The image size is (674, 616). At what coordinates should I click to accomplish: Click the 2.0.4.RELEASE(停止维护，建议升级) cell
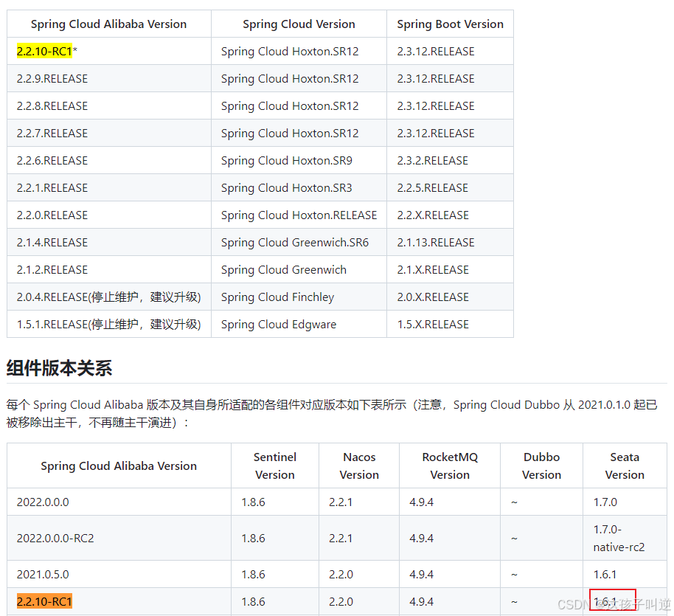pos(108,297)
